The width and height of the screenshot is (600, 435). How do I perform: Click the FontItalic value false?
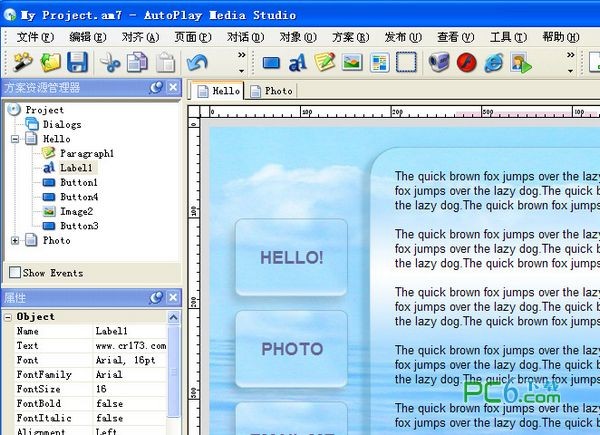point(130,418)
